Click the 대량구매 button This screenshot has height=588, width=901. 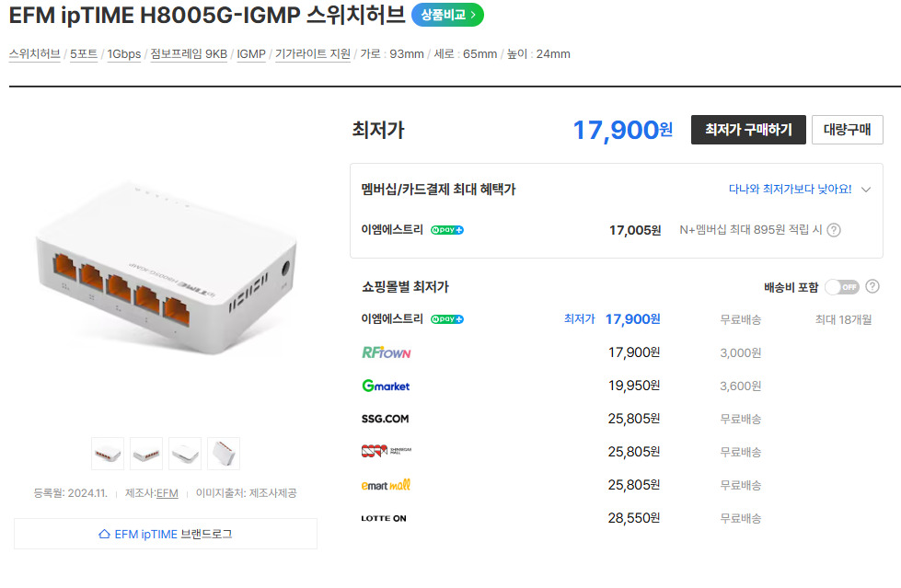(847, 130)
